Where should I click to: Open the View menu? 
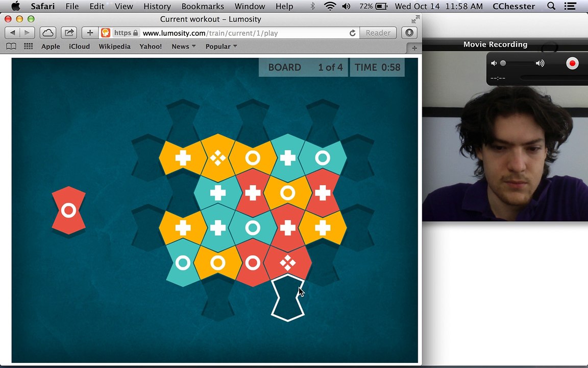point(124,6)
